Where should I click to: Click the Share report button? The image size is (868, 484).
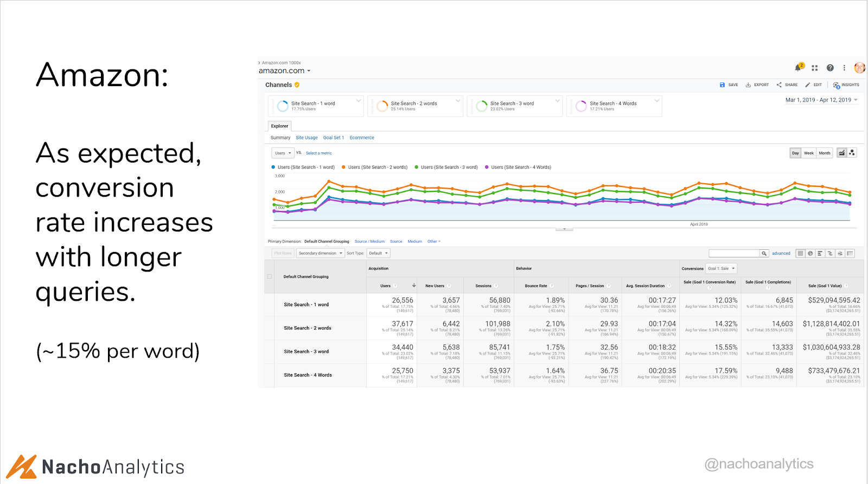(787, 85)
